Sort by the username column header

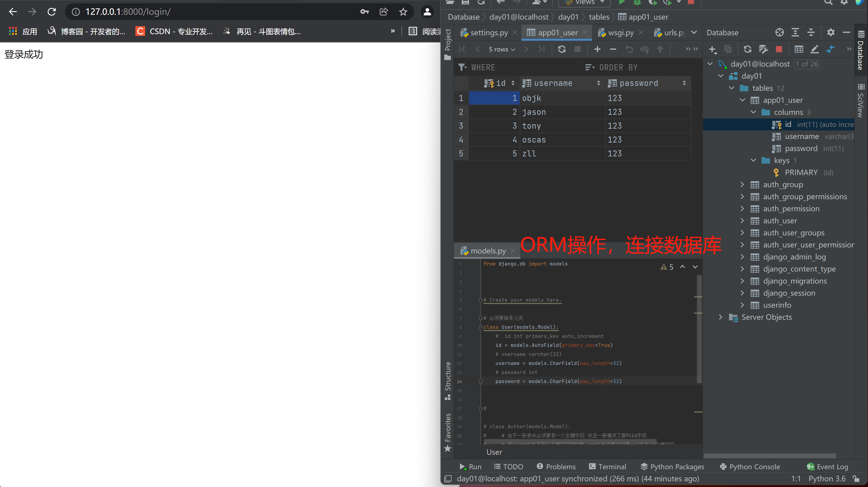click(562, 83)
